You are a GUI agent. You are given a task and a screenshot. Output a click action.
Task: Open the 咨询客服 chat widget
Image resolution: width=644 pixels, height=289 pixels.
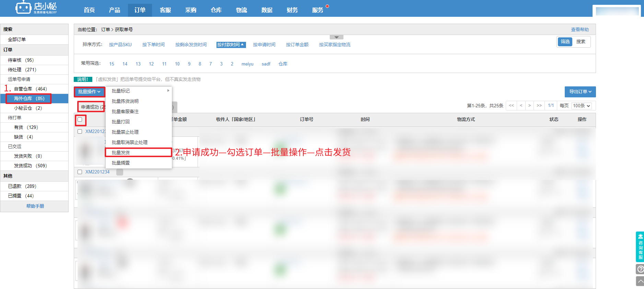[x=640, y=246]
